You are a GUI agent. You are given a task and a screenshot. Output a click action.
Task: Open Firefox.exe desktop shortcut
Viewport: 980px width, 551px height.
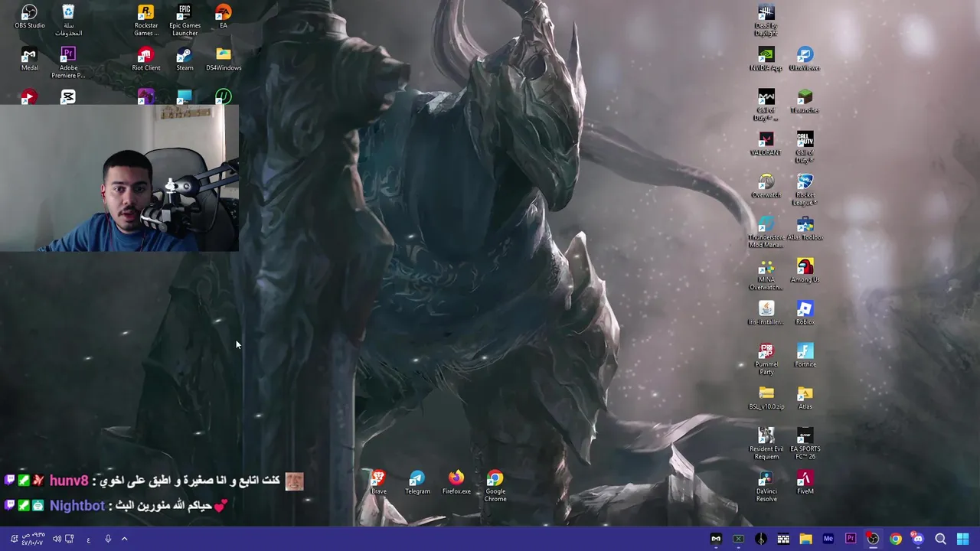(x=456, y=482)
